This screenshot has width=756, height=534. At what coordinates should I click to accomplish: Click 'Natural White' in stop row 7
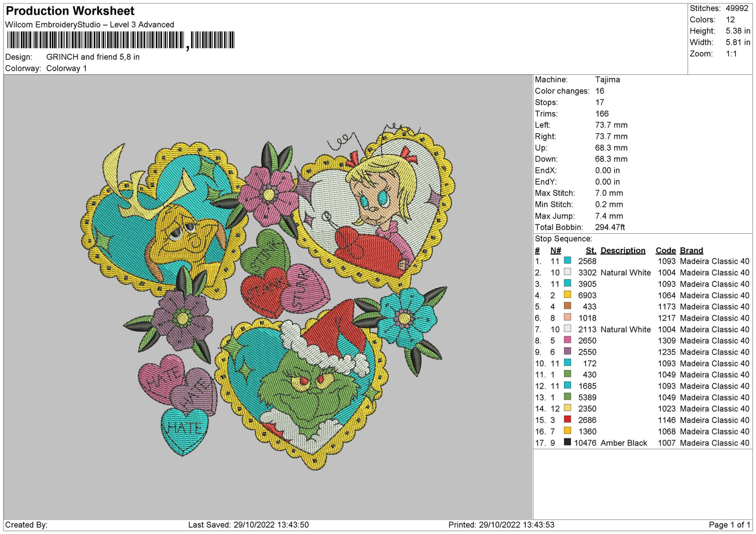(626, 330)
